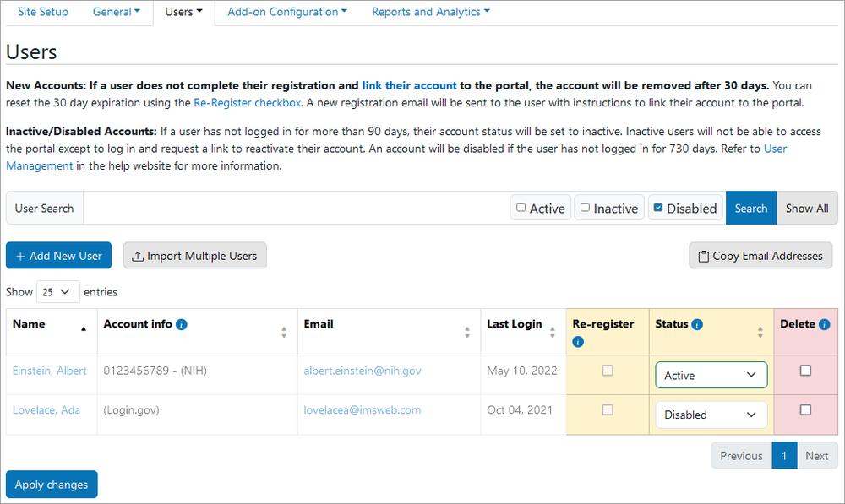Tick Re-register for Ada Lovelace
Viewport: 845px width, 504px height.
click(608, 409)
